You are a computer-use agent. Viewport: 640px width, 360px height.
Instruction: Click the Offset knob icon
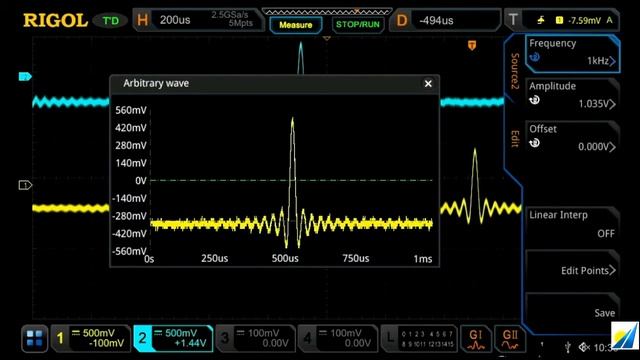pyautogui.click(x=534, y=143)
